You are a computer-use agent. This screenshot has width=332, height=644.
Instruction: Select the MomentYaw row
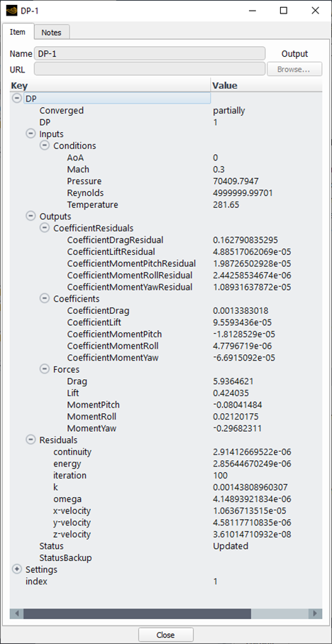coord(166,428)
